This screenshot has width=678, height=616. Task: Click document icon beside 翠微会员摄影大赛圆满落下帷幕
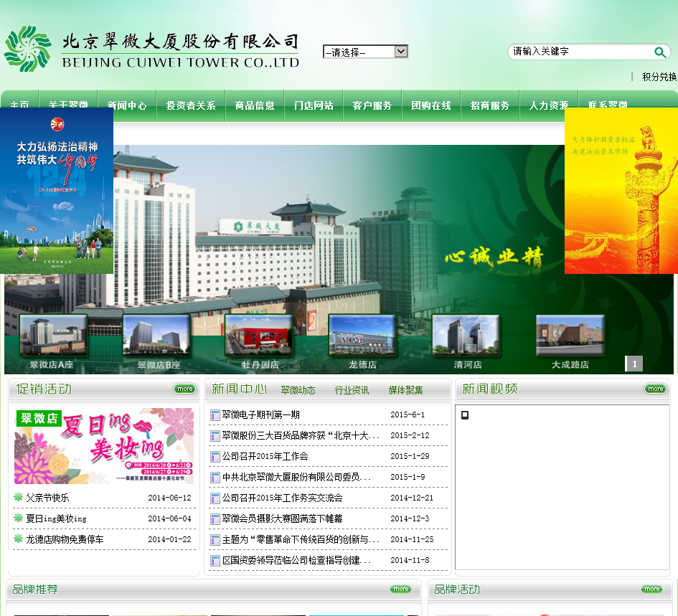pos(215,518)
